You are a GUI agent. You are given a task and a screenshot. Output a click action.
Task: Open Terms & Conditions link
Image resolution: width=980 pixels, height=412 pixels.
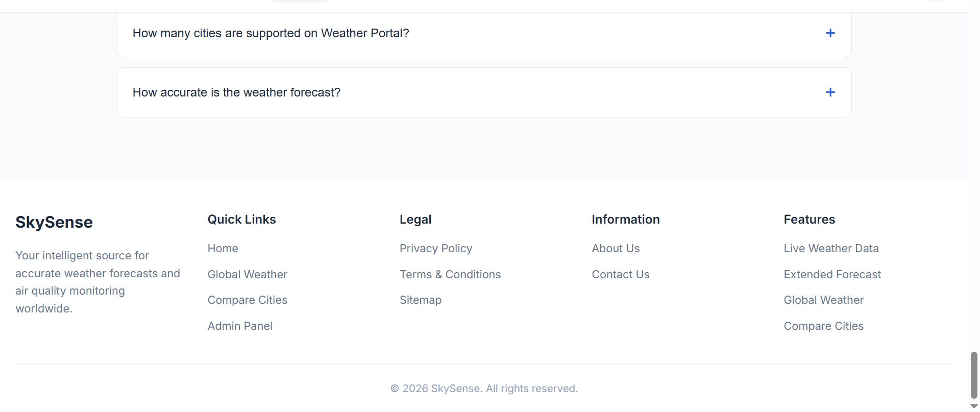[450, 275]
